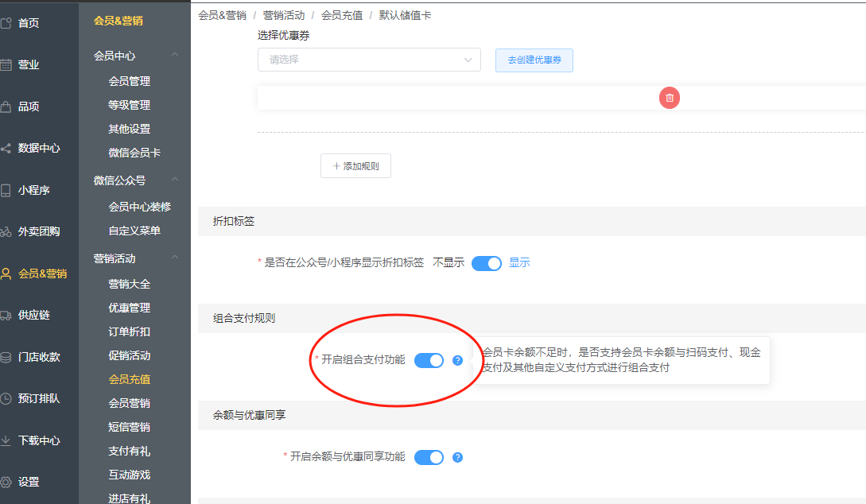The image size is (866, 504).
Task: Open 进店有礼 menu item
Action: tap(130, 498)
